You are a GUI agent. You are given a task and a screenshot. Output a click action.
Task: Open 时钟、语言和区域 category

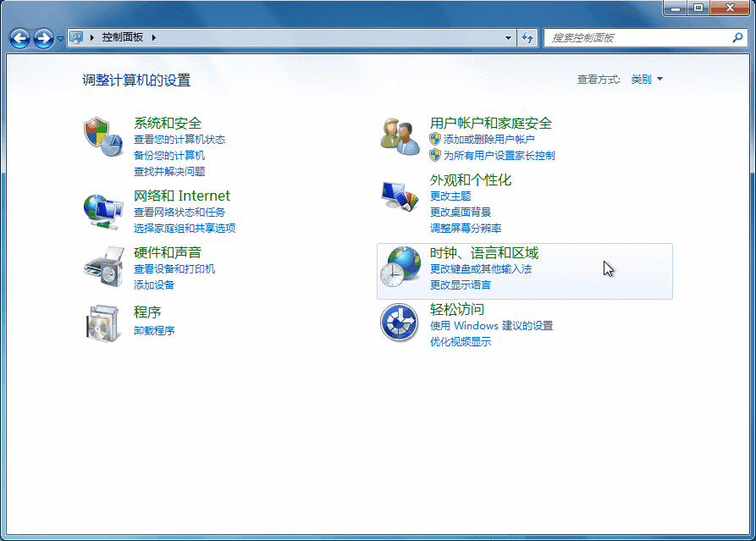(484, 252)
